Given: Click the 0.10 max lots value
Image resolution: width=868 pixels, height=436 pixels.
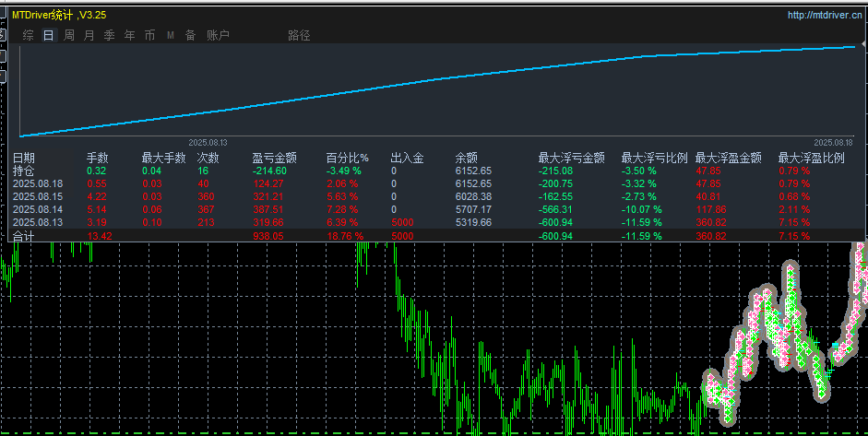Looking at the screenshot, I should pyautogui.click(x=152, y=222).
